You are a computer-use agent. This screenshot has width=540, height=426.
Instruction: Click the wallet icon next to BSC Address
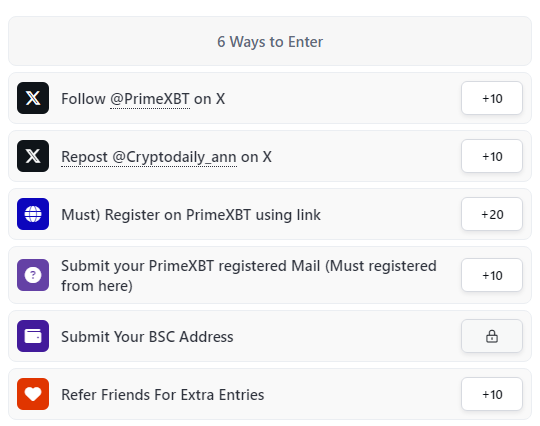click(33, 336)
